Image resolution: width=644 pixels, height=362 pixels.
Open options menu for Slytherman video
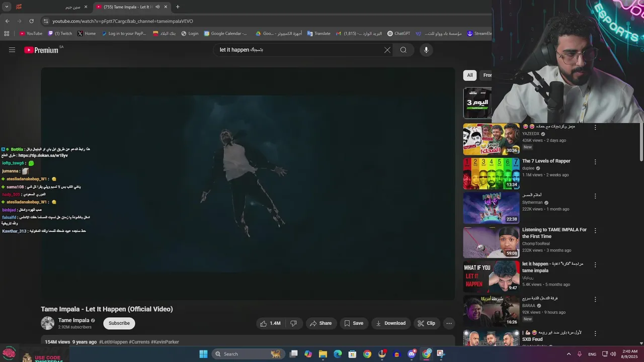click(595, 196)
